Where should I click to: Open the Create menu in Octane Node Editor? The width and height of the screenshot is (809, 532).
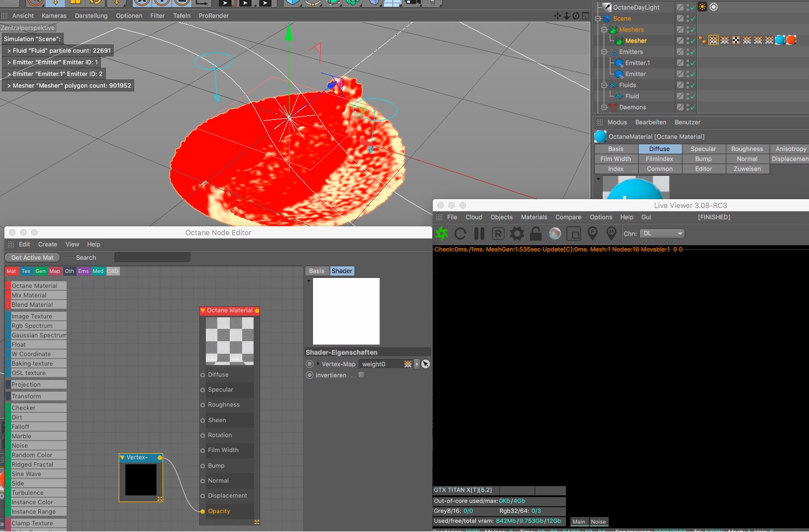coord(48,245)
